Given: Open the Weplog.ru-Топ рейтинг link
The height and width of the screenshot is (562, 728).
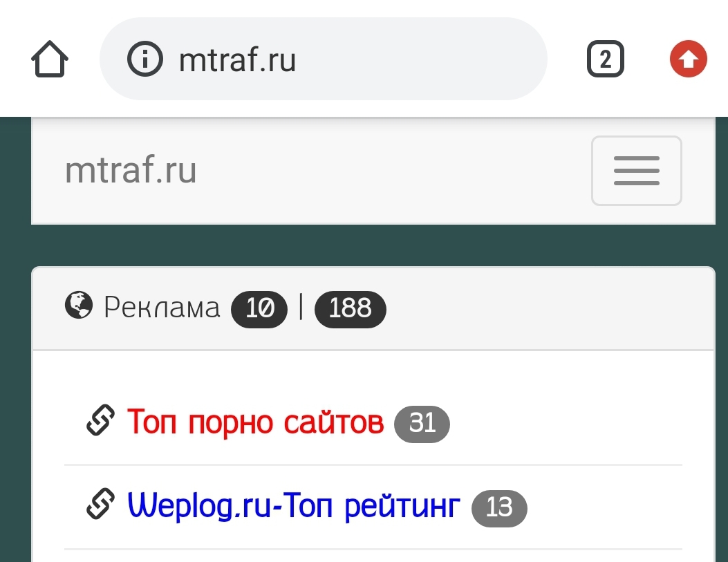Looking at the screenshot, I should click(294, 505).
